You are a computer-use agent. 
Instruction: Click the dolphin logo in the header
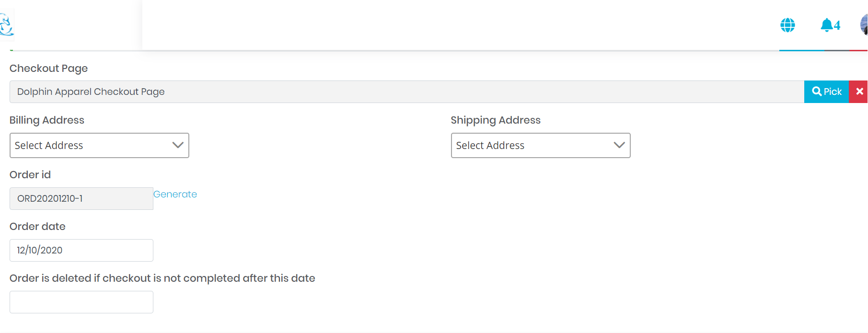click(x=6, y=25)
